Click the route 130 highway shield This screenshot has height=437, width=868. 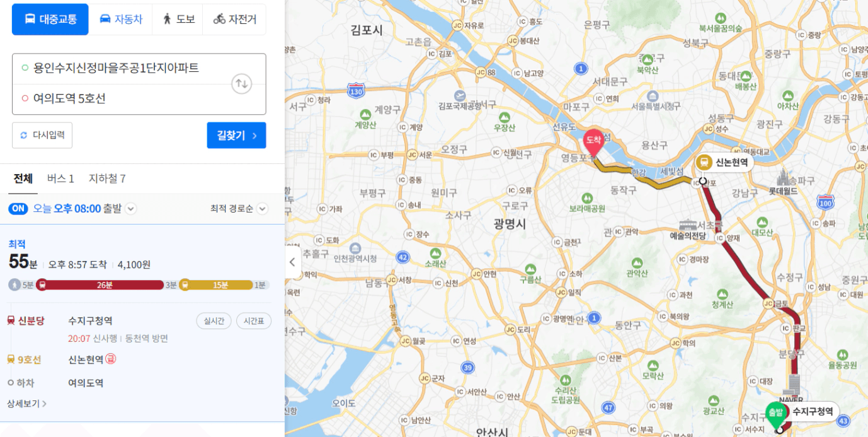[x=356, y=91]
